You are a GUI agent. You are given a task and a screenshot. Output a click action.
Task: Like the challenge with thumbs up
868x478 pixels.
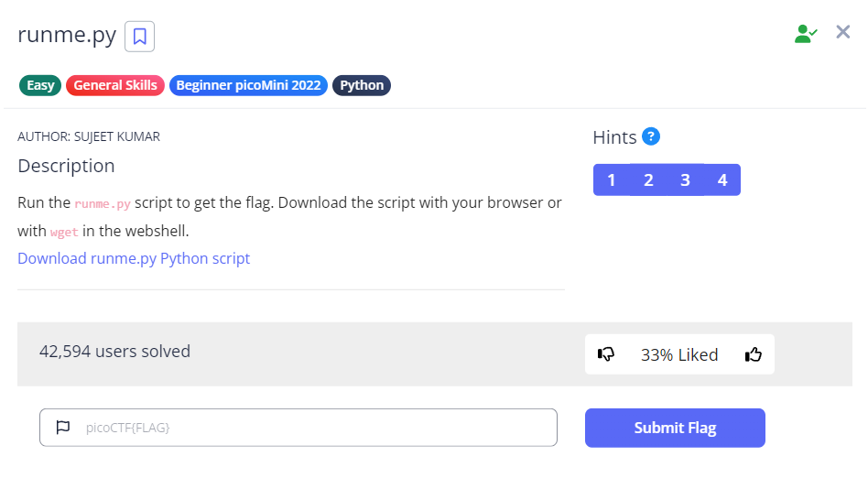[x=754, y=354]
